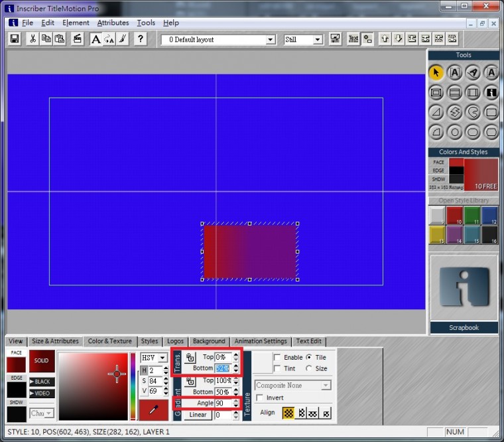This screenshot has height=442, width=504.
Task: Switch to the Background tab
Action: [x=209, y=341]
